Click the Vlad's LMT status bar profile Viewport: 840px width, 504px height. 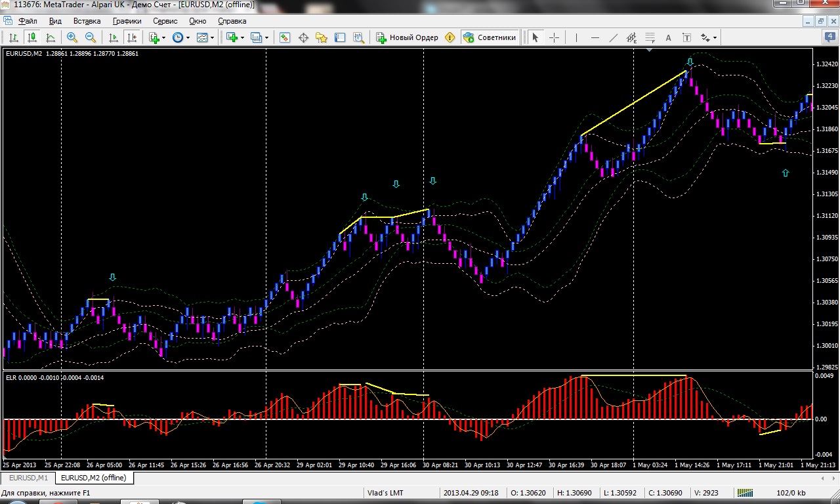pos(385,493)
